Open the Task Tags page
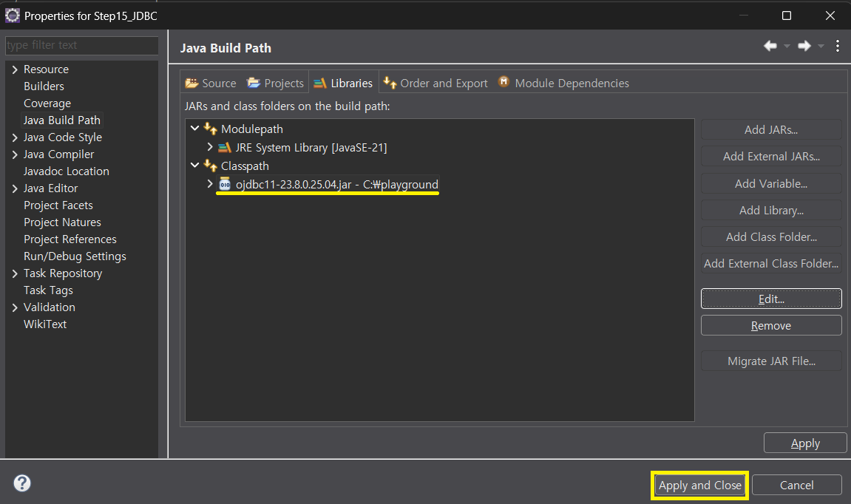 48,290
